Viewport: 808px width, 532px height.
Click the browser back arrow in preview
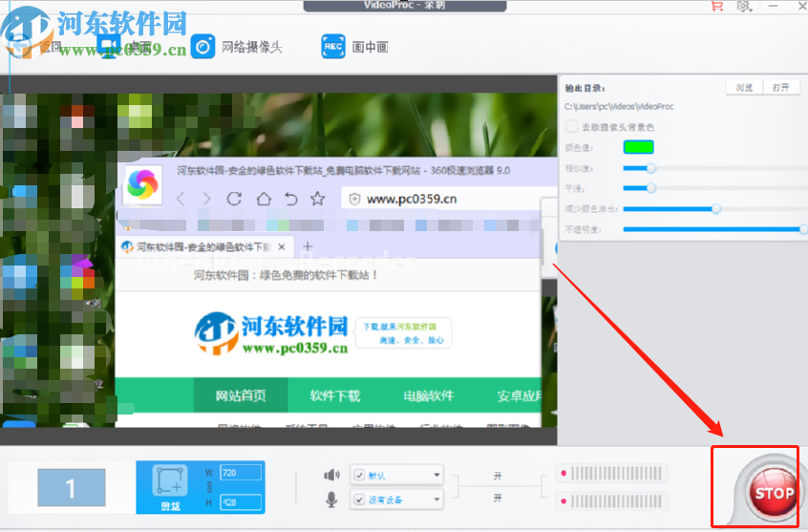click(x=181, y=199)
